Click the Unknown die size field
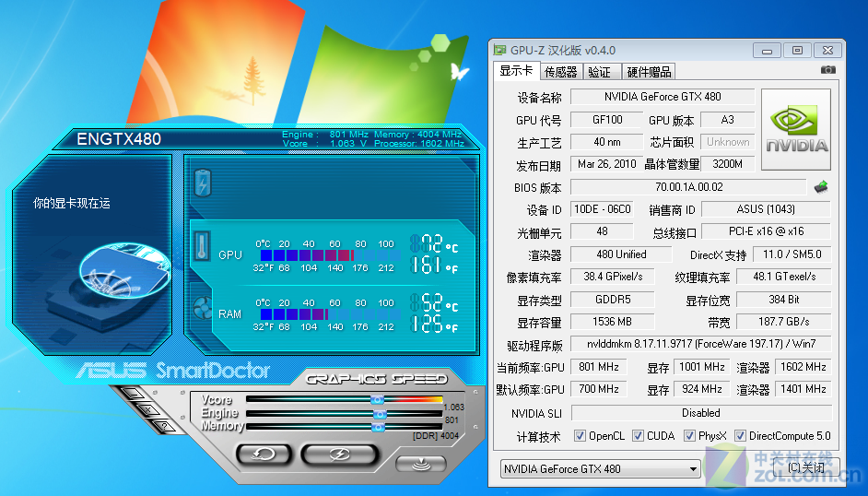This screenshot has height=496, width=868. click(x=727, y=142)
